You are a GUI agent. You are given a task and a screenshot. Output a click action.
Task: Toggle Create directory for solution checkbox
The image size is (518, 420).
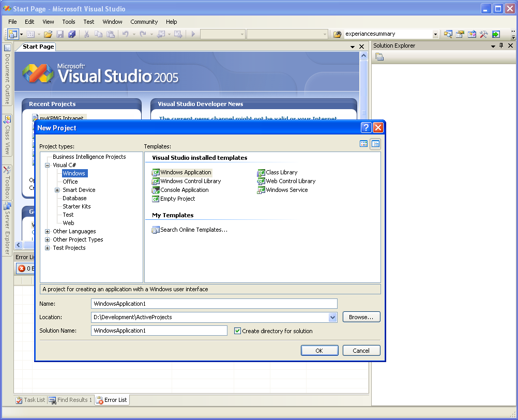coord(237,331)
